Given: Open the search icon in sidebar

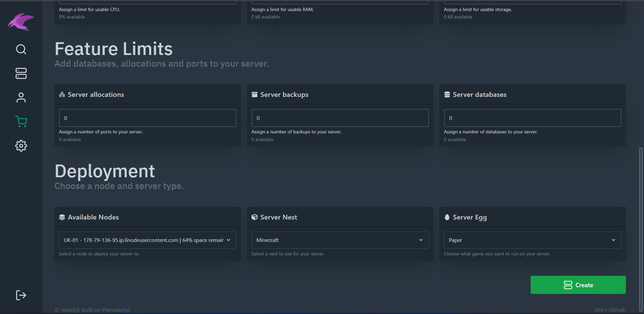Looking at the screenshot, I should (x=21, y=49).
